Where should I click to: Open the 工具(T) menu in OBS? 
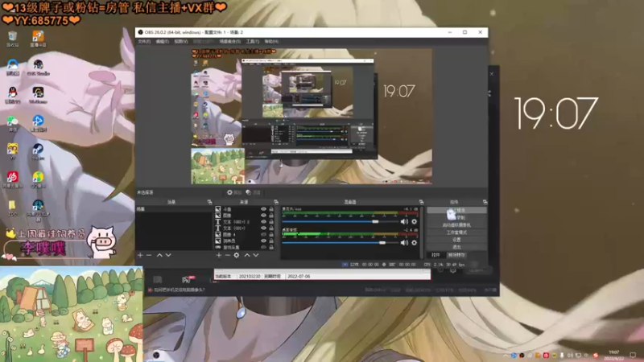[253, 42]
